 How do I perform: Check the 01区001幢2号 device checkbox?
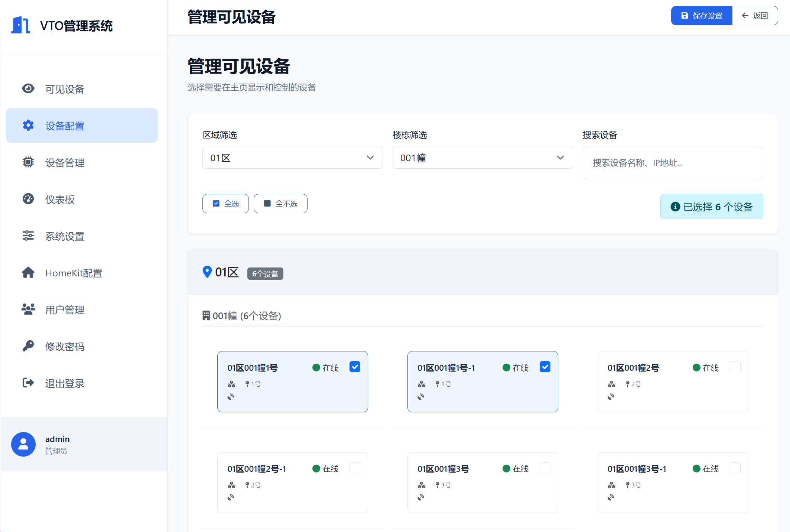pos(735,367)
